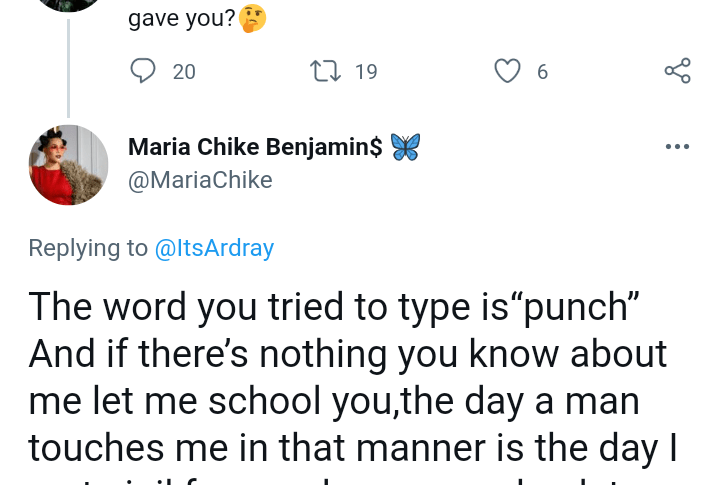Tap the reply speech bubble icon
Screen dimensions: 720x485
(x=144, y=71)
